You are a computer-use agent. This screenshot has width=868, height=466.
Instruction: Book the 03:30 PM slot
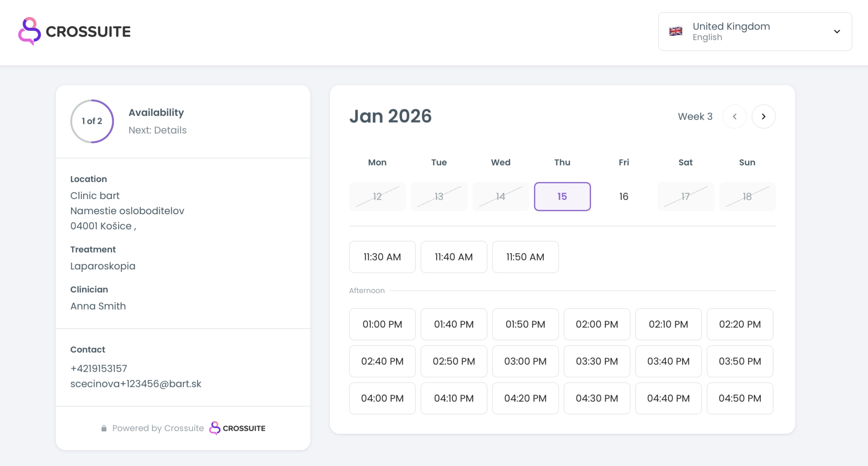(x=597, y=361)
